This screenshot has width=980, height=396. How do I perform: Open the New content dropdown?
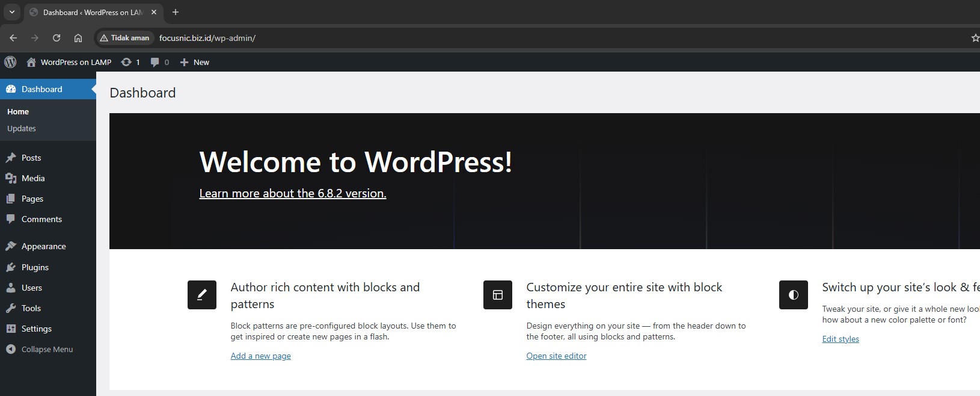coord(195,62)
